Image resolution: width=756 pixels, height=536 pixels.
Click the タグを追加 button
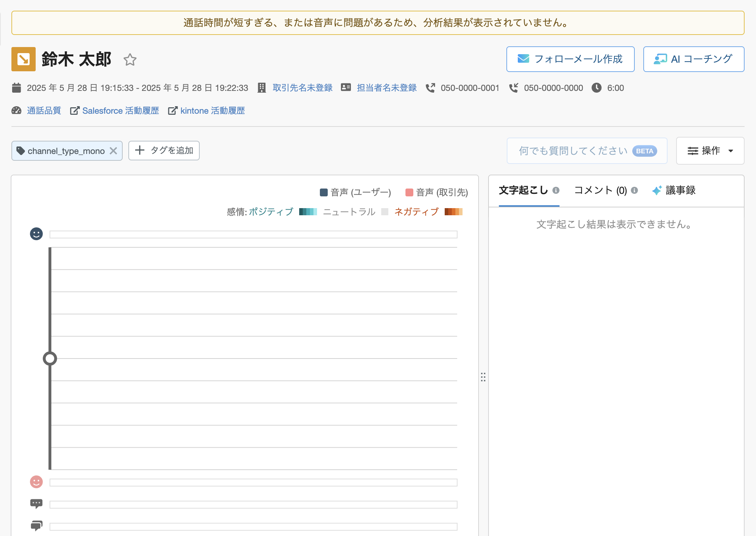coord(164,150)
